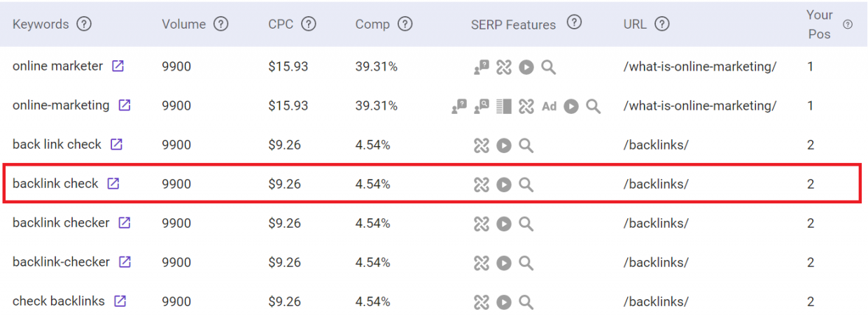Click the backlink-checker keyword text

[61, 262]
